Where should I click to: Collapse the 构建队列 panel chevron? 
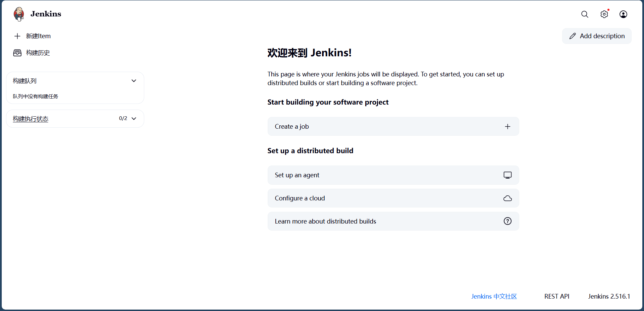click(x=134, y=81)
